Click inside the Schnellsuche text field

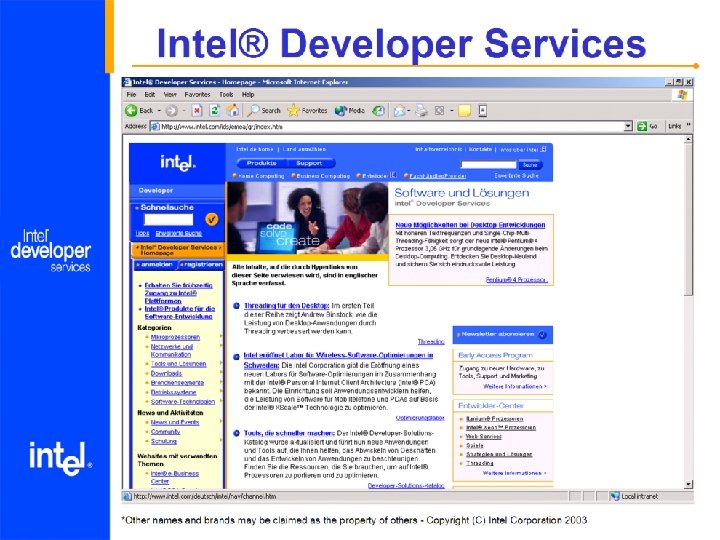(x=169, y=219)
